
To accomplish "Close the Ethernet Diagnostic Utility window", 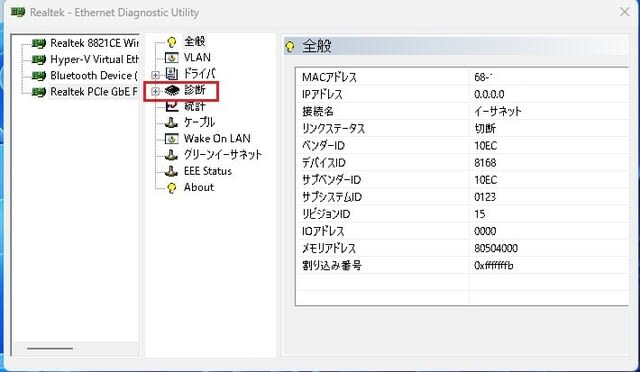I will coord(624,12).
